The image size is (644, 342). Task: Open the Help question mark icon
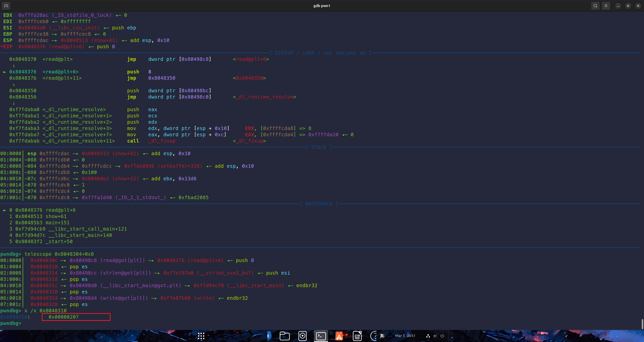tap(374, 336)
